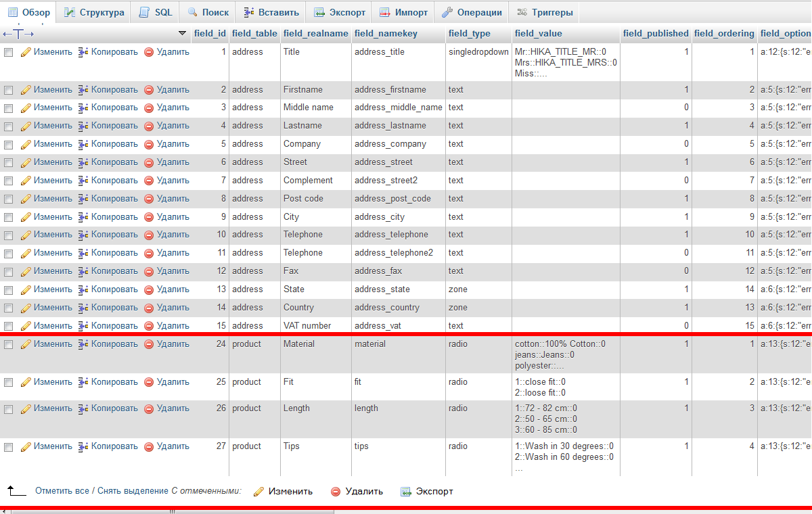Viewport: 812px width, 514px height.
Task: Click the full texts T icon
Action: point(18,33)
